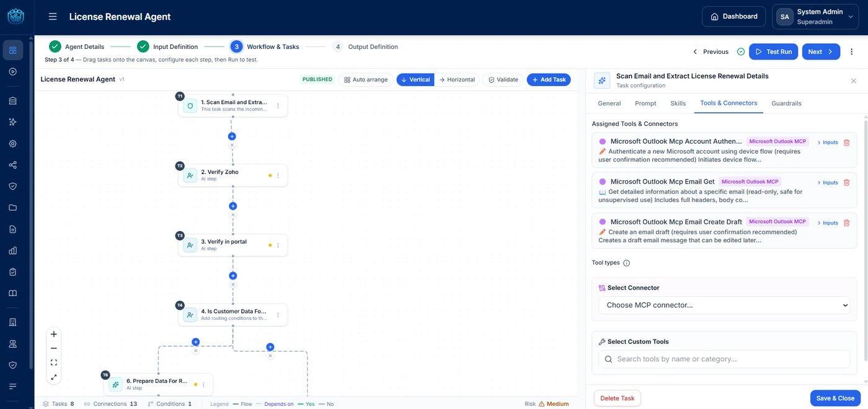Open the Tool types info icon
This screenshot has height=409, width=868.
626,263
